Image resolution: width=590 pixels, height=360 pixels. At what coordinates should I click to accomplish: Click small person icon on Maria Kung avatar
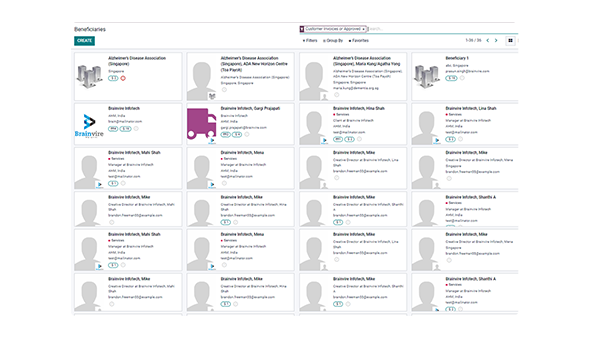[x=324, y=97]
